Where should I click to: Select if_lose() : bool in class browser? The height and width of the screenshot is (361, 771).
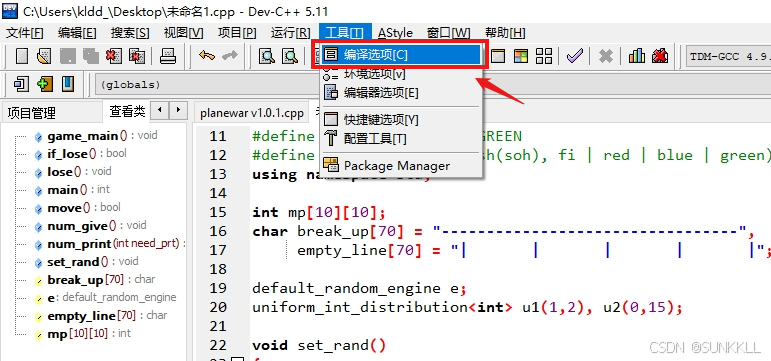click(x=81, y=154)
